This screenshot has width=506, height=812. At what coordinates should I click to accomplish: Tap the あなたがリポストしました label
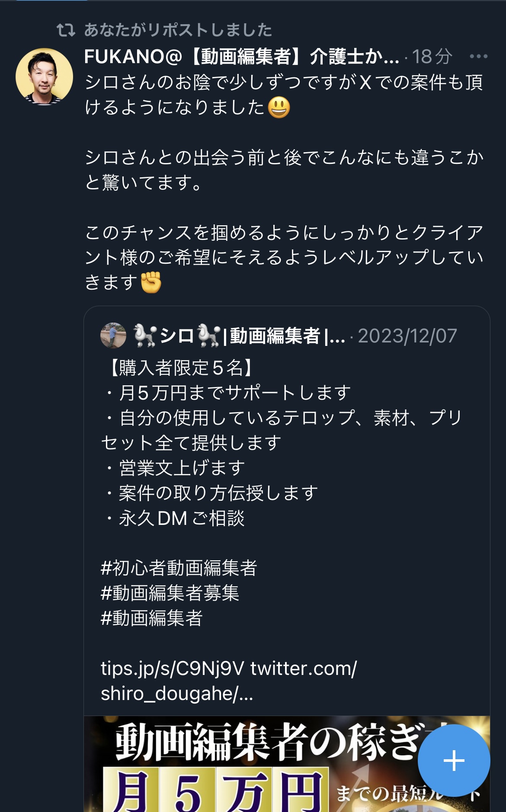(x=178, y=30)
